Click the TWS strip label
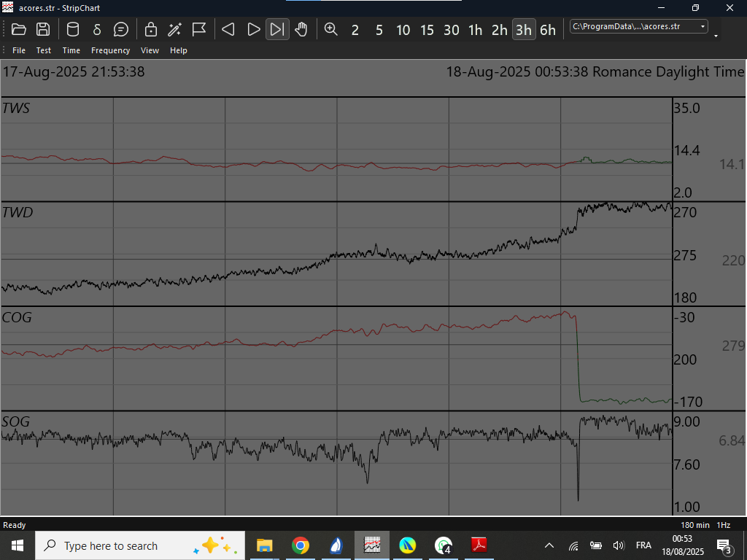 [16, 108]
